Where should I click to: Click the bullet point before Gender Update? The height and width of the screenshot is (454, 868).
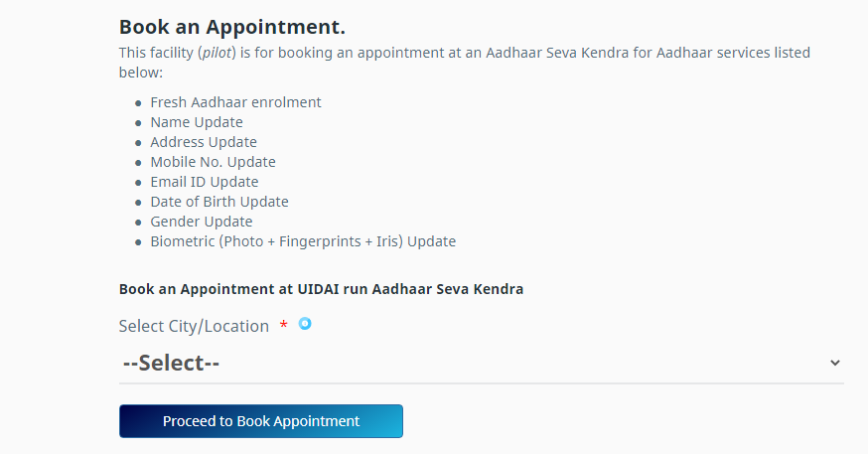click(138, 223)
